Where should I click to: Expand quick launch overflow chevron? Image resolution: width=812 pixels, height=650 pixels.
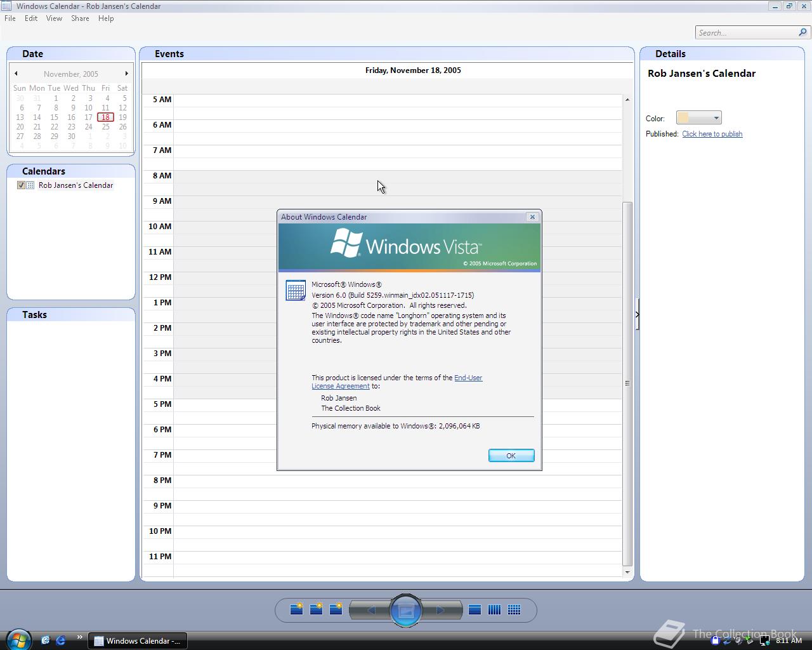point(79,637)
